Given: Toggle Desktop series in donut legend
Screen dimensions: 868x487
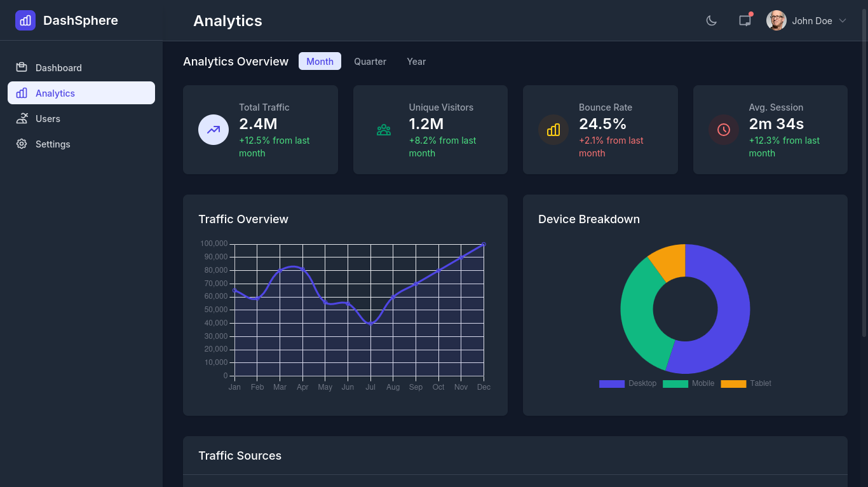Looking at the screenshot, I should point(628,383).
